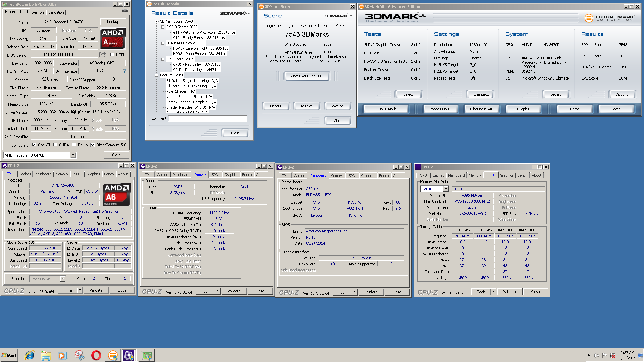
Task: Click the BIOS export share icon in GPU-Z
Action: click(102, 55)
